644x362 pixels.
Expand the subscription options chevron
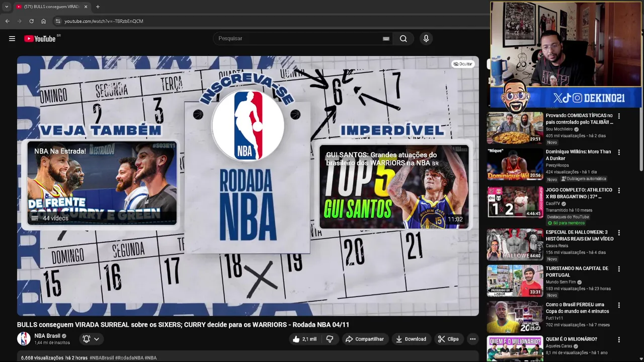tap(96, 339)
